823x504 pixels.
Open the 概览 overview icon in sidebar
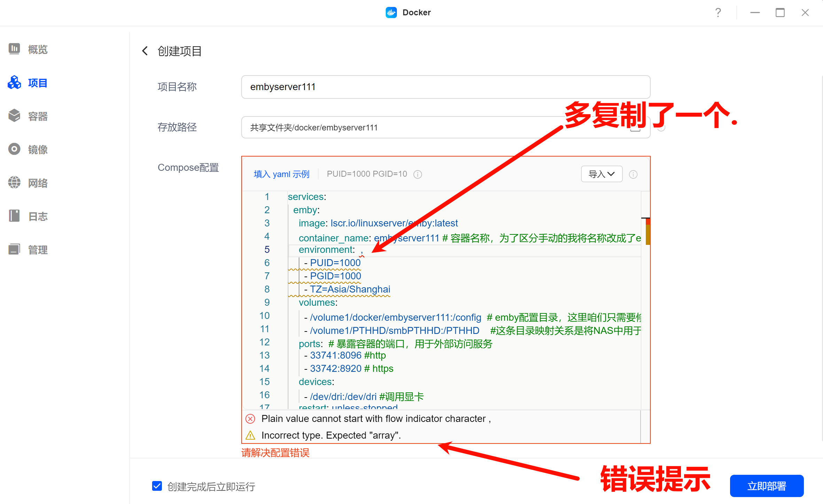14,49
